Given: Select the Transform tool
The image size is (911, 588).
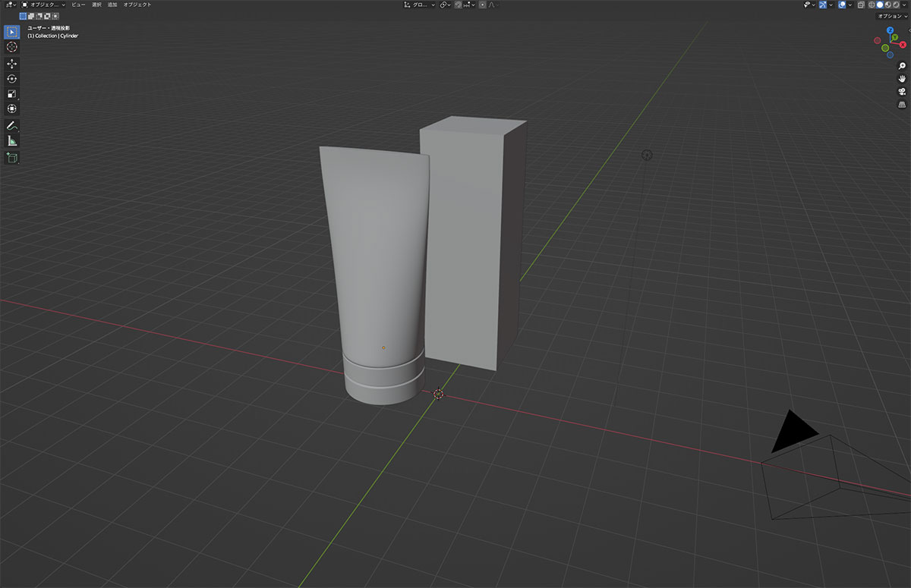Looking at the screenshot, I should click(12, 109).
